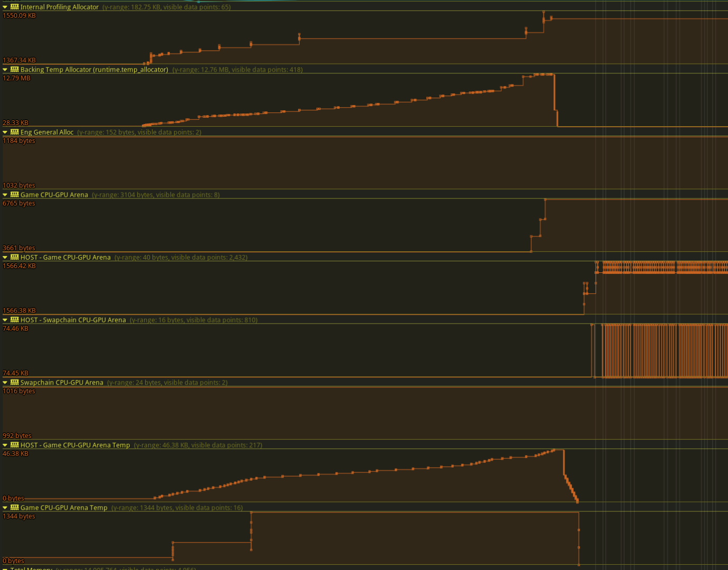Click memory icon beside HOST - Game CPU-GPU Arena Temp
Image resolution: width=728 pixels, height=570 pixels.
tap(14, 444)
